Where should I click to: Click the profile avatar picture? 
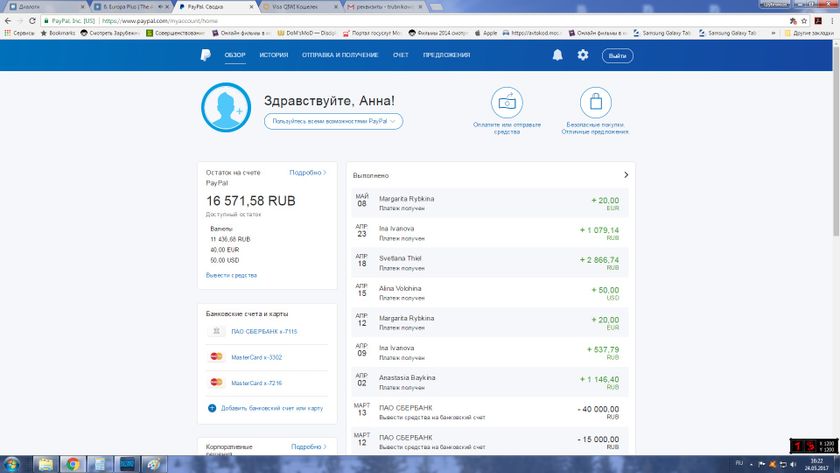(226, 108)
